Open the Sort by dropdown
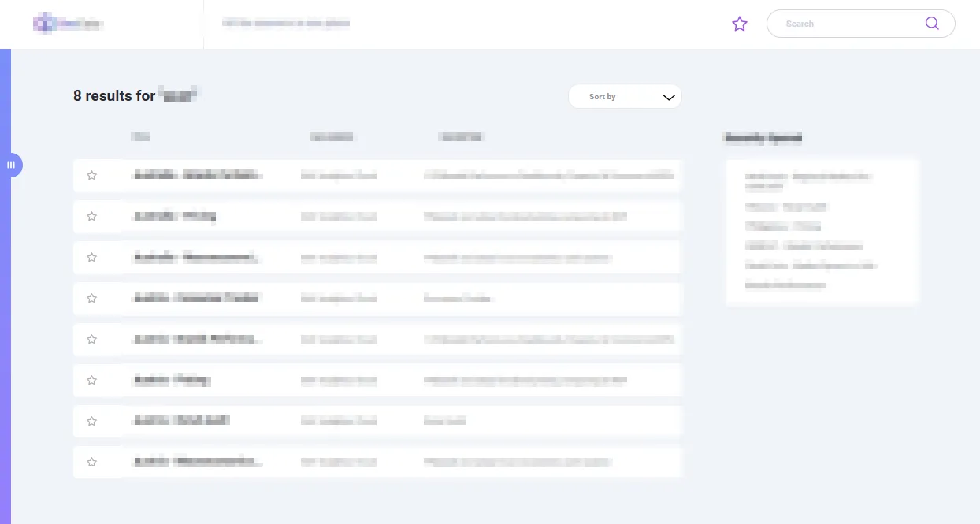Image resolution: width=980 pixels, height=524 pixels. click(x=625, y=96)
